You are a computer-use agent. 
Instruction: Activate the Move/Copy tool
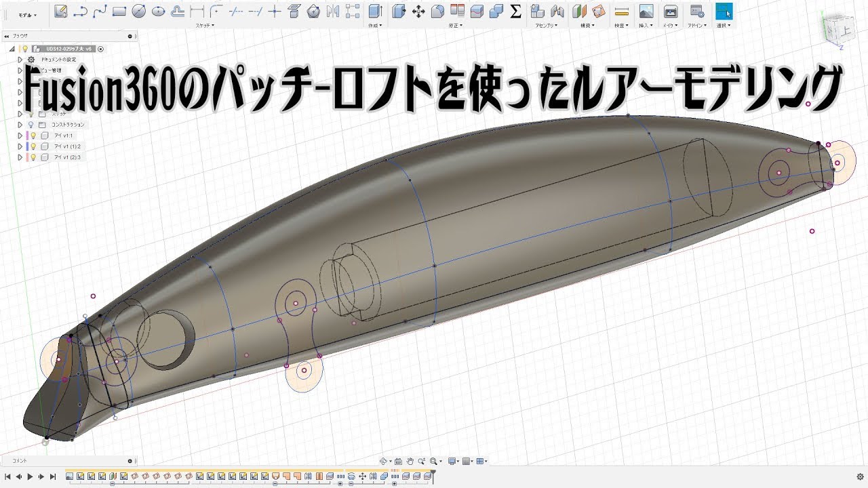(418, 11)
